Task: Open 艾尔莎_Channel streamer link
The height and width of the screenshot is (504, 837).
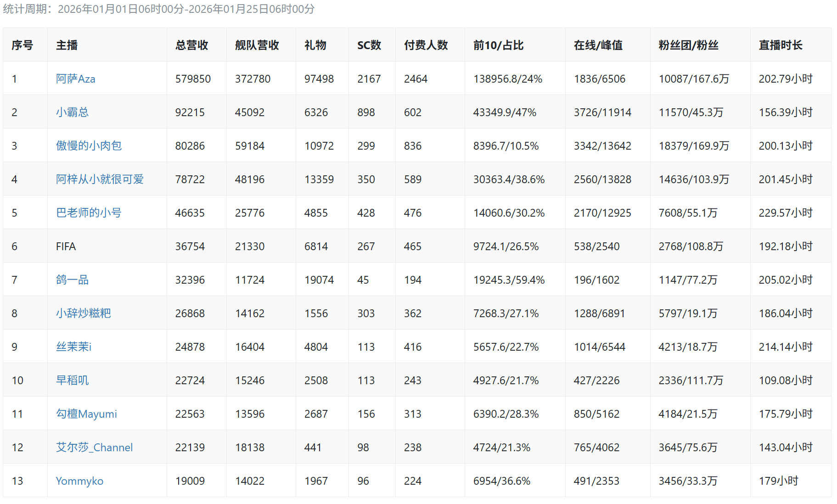Action: click(x=94, y=448)
